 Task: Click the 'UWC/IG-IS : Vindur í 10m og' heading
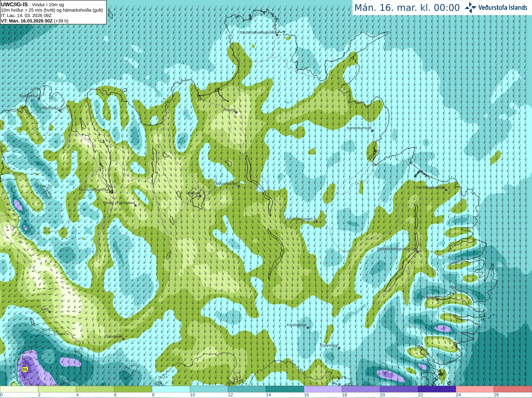tap(32, 5)
